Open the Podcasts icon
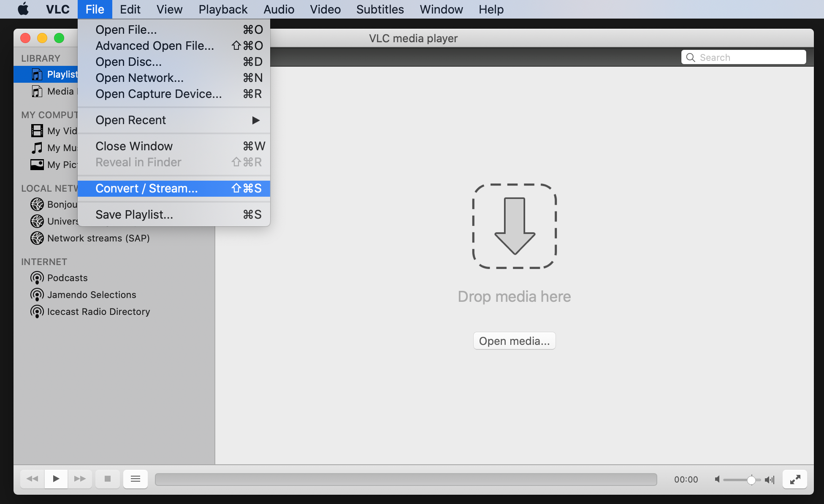 37,278
